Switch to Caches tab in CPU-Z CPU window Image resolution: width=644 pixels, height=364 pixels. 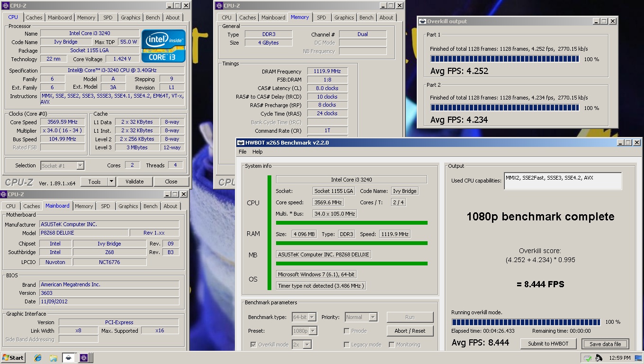pos(34,18)
